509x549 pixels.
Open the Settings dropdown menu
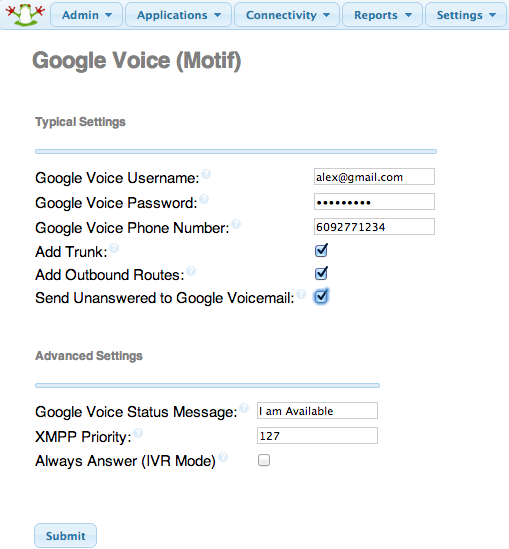(466, 15)
